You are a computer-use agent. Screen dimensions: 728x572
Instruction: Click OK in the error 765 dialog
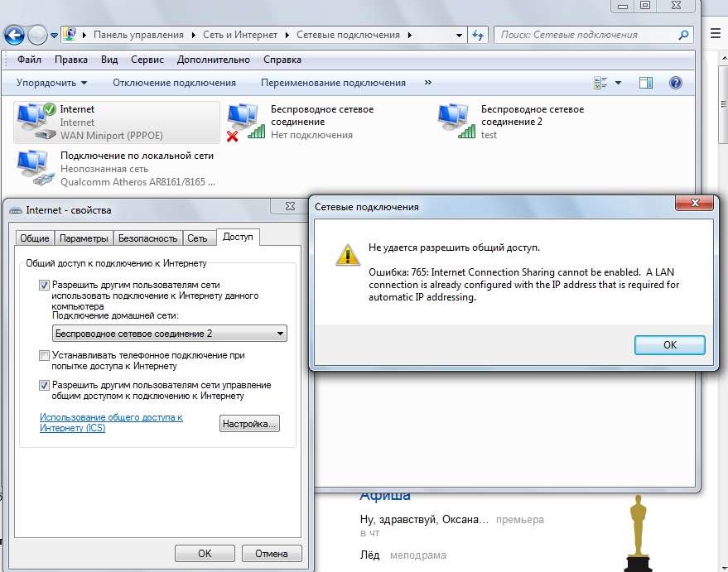point(669,344)
